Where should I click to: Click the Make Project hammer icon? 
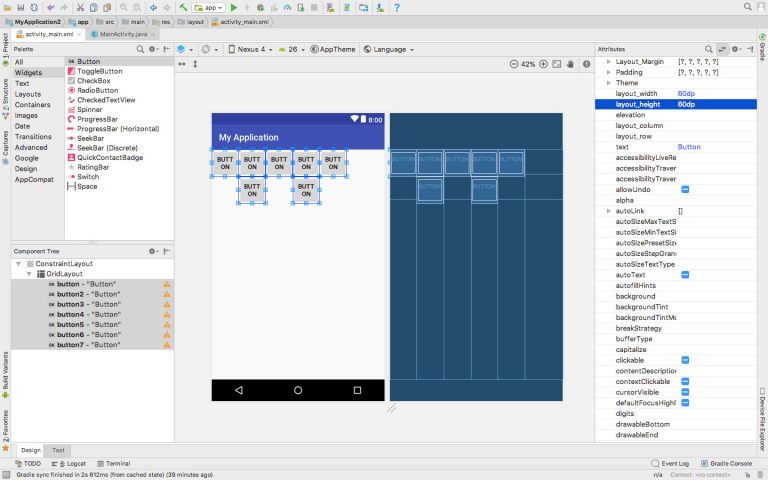(183, 7)
